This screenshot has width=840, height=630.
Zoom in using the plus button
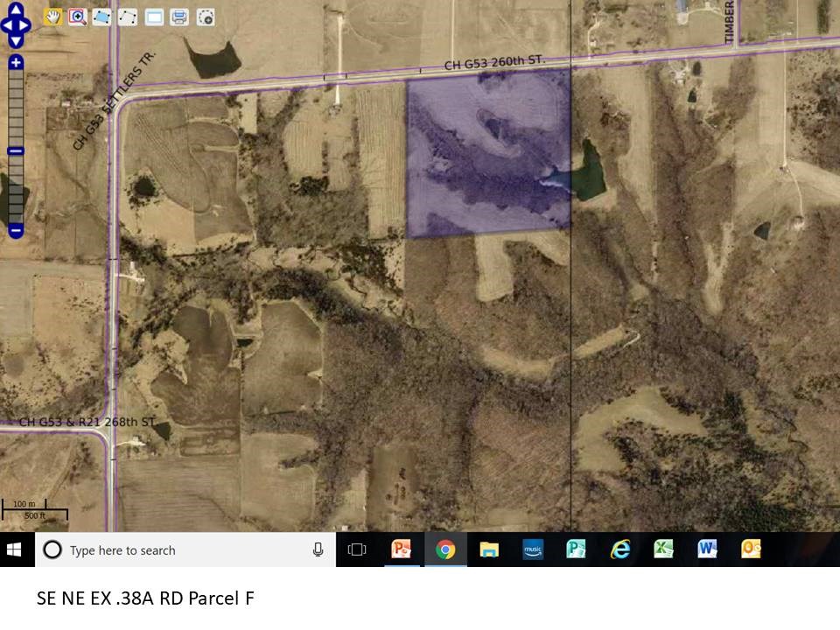(x=16, y=63)
